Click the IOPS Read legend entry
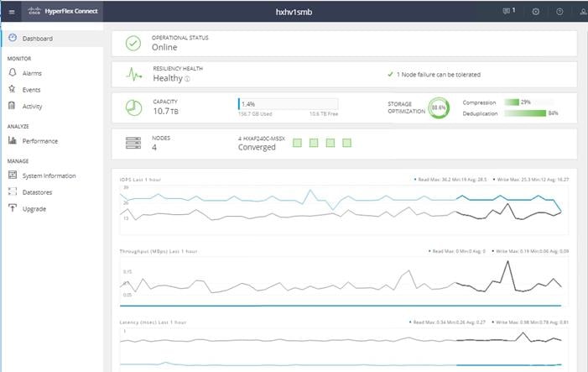 click(450, 180)
